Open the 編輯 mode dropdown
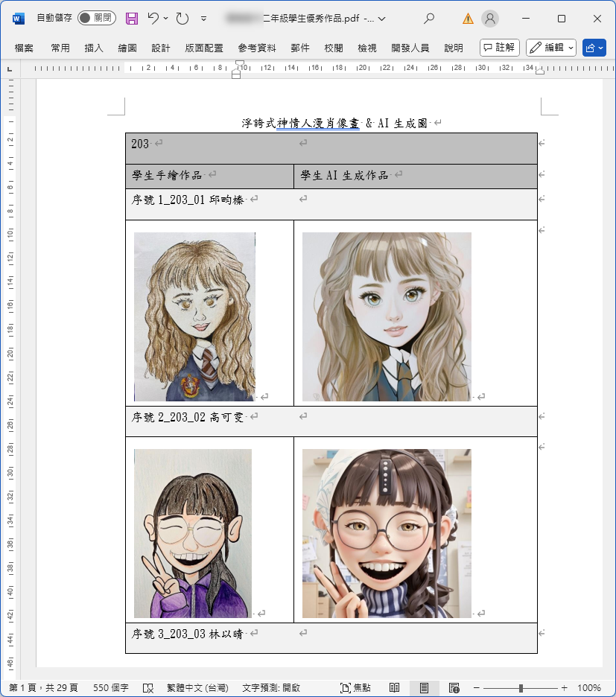The height and width of the screenshot is (697, 616). pos(551,48)
